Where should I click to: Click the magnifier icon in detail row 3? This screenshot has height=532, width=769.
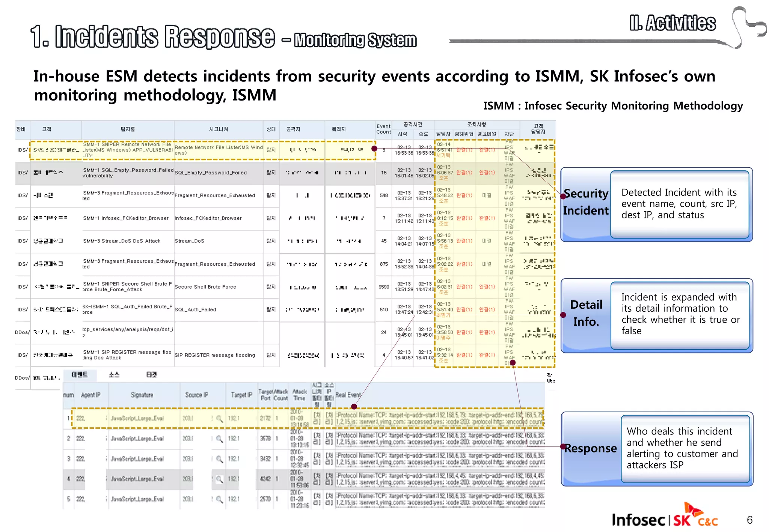[219, 459]
